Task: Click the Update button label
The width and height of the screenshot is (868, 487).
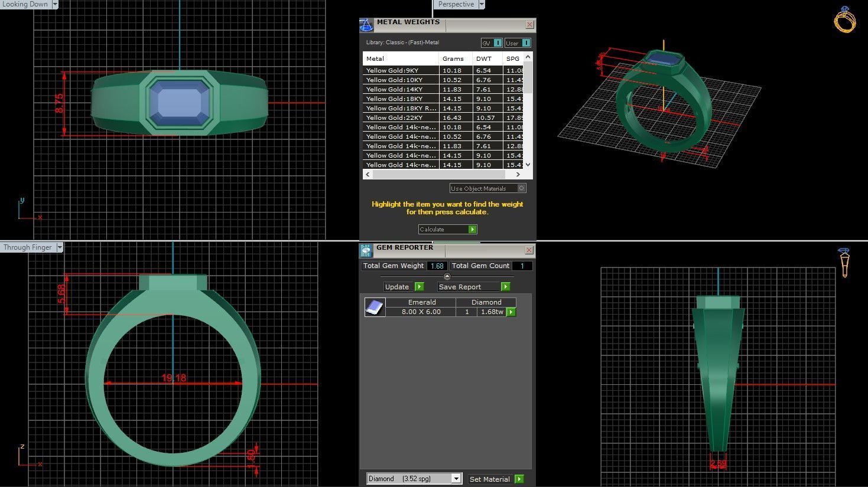Action: click(x=396, y=287)
